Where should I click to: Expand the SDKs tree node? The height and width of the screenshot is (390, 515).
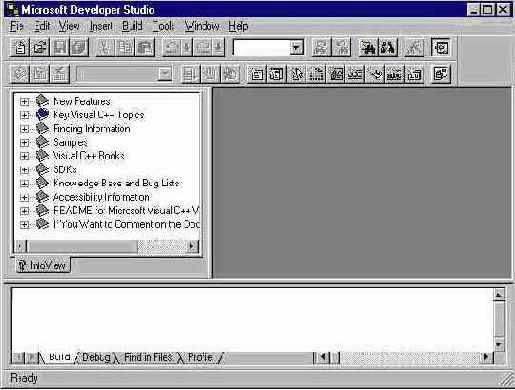tap(24, 170)
